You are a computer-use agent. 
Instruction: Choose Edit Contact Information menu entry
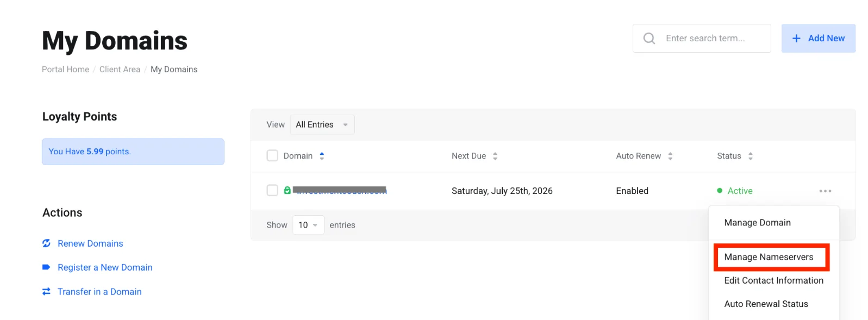click(773, 280)
